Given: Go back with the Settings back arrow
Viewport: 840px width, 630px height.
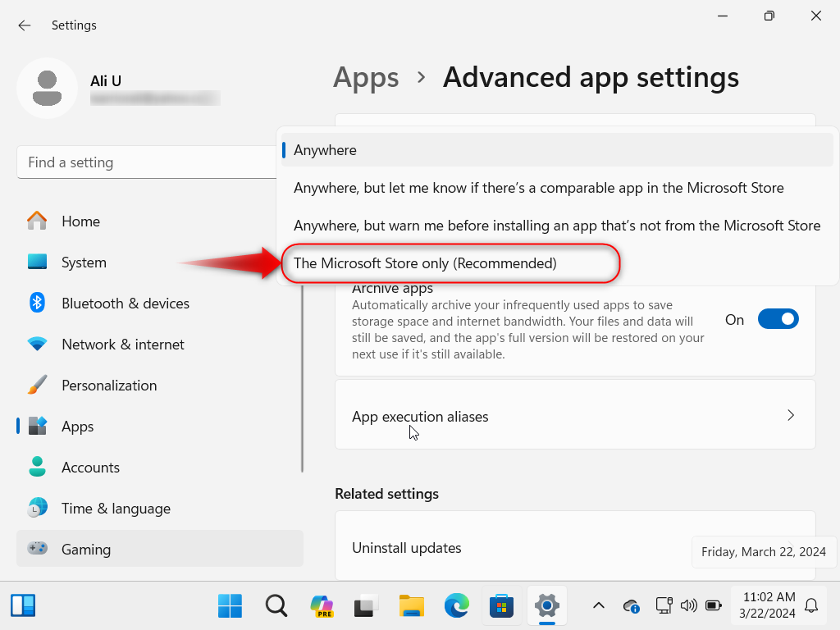Looking at the screenshot, I should tap(24, 25).
